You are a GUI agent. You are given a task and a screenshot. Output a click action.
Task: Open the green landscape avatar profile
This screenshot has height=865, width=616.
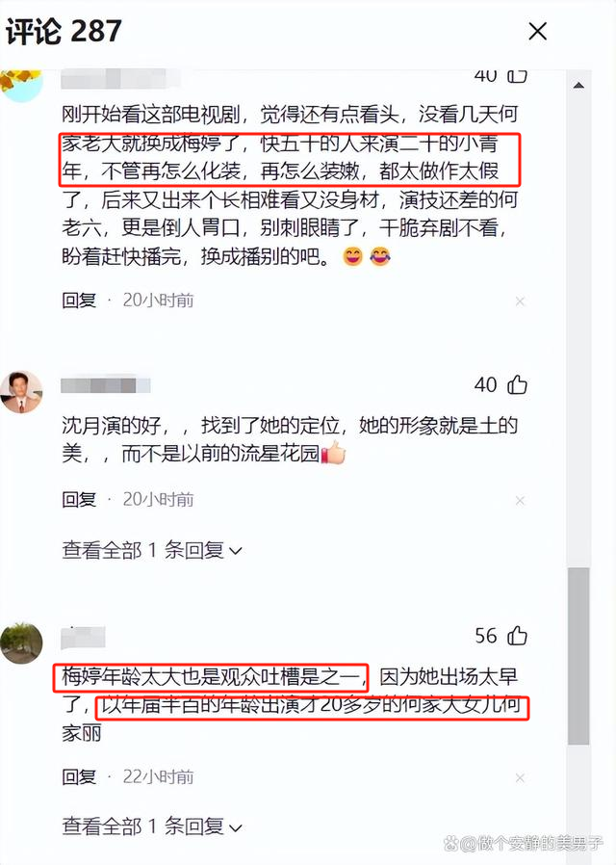click(x=21, y=642)
